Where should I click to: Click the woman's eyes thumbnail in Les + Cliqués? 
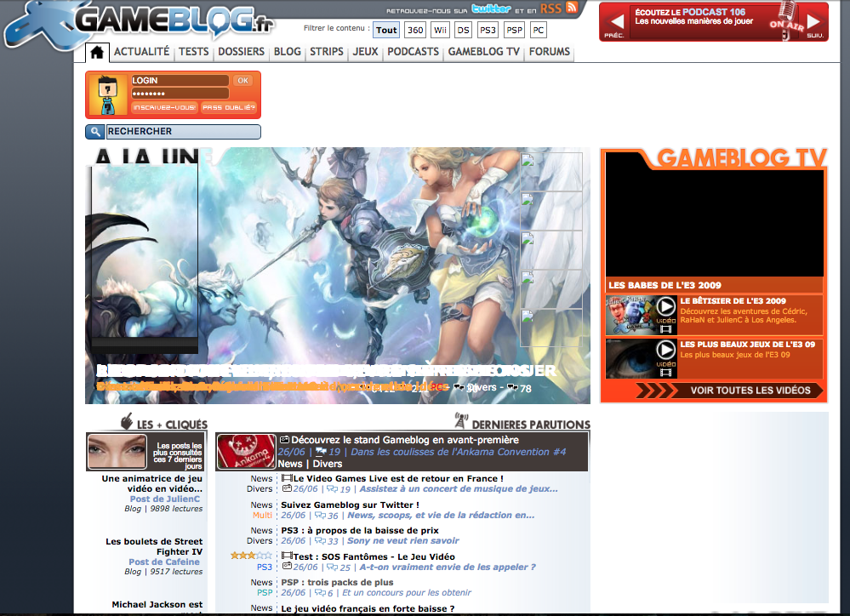point(117,451)
